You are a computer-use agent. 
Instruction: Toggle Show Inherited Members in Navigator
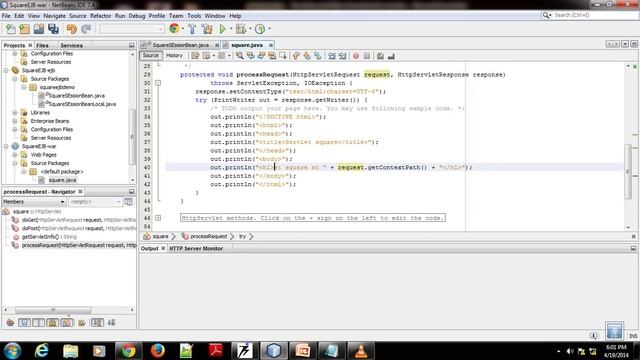[11, 323]
